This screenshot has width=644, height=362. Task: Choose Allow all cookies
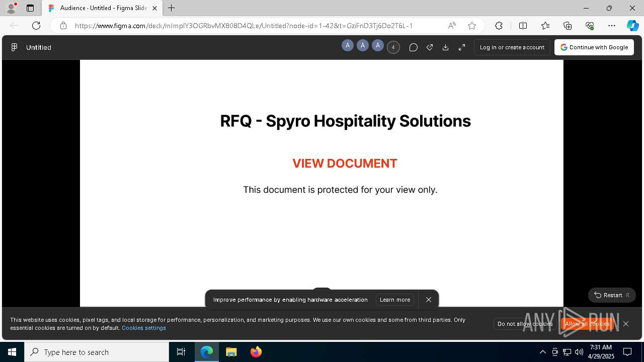coord(587,324)
